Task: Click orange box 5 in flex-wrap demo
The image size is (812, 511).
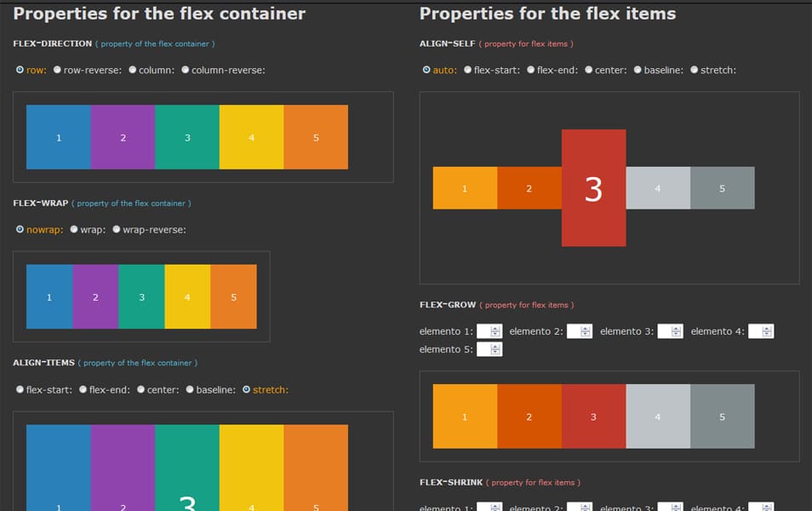Action: tap(233, 297)
